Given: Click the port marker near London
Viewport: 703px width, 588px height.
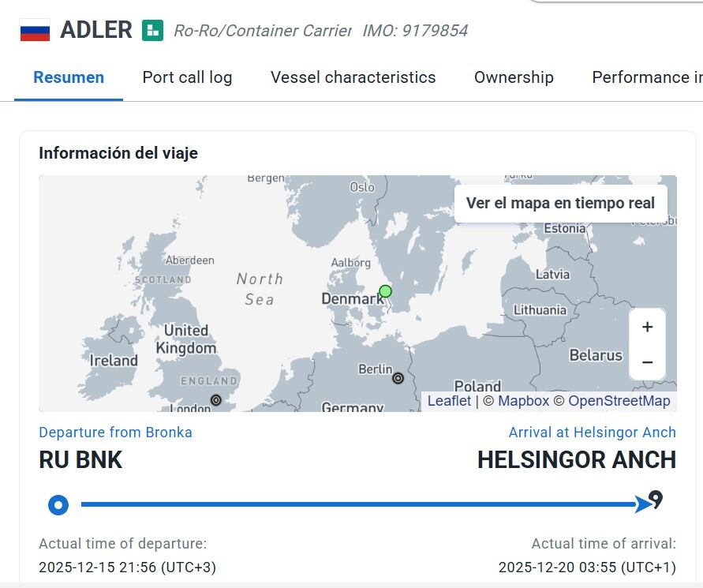Looking at the screenshot, I should pos(215,400).
